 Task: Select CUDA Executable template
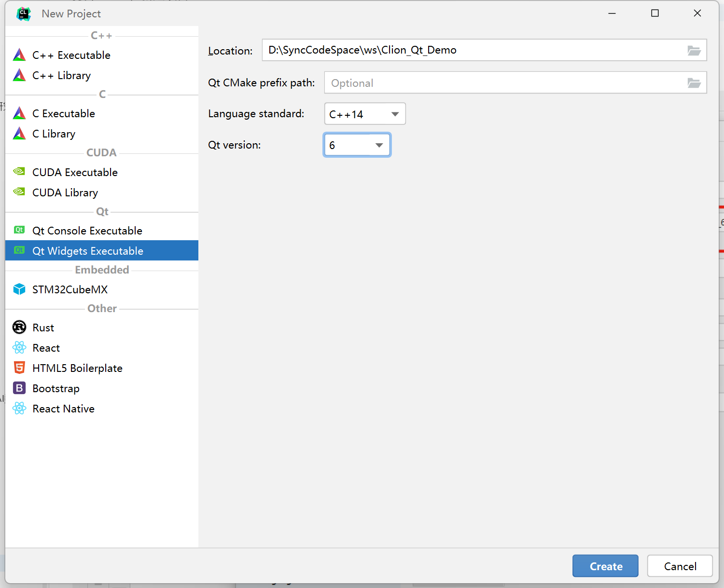tap(102, 172)
